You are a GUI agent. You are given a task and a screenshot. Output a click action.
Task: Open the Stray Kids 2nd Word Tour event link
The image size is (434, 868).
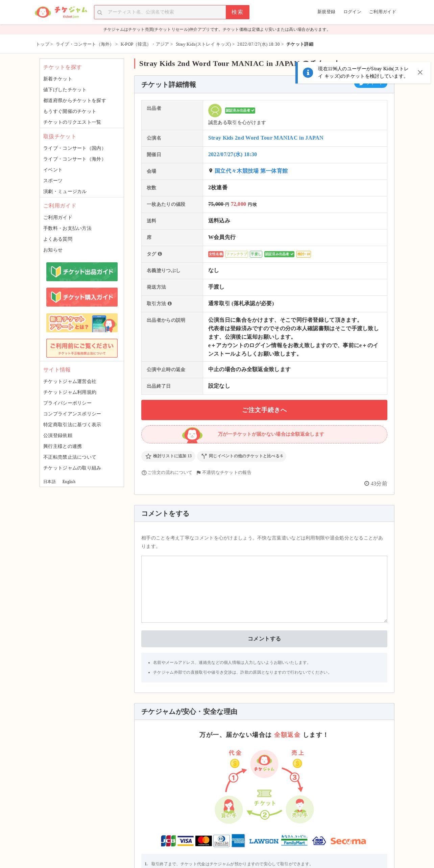point(266,138)
